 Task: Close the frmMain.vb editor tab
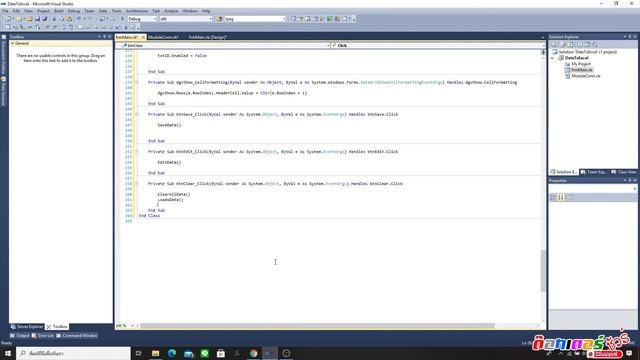143,37
